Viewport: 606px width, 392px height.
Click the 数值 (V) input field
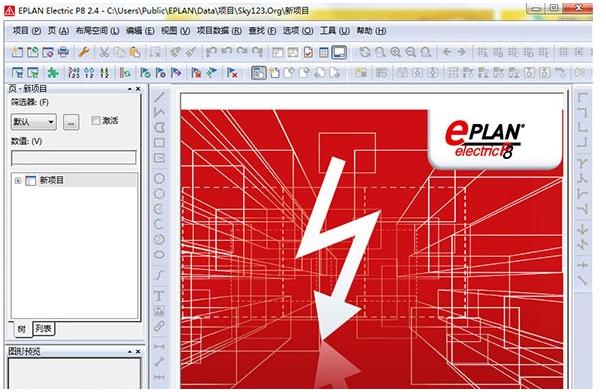click(x=74, y=158)
